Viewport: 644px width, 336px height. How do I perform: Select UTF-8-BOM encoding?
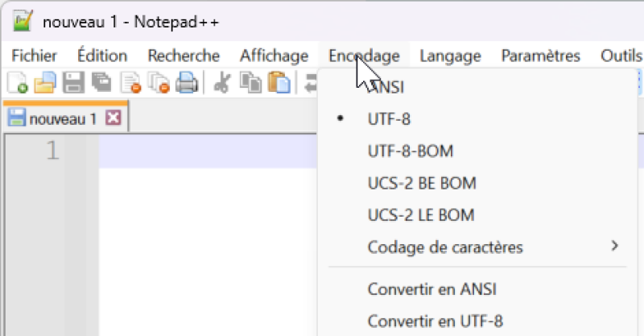point(478,151)
